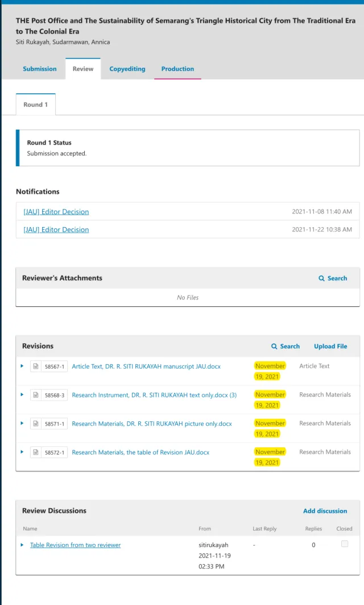Expand the Research Instrument text only row
364x605 pixels.
click(x=22, y=394)
